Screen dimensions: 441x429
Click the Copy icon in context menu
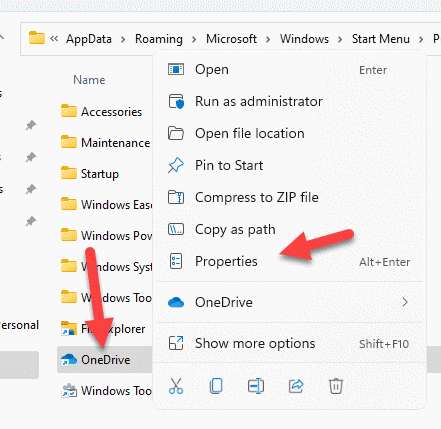point(216,386)
